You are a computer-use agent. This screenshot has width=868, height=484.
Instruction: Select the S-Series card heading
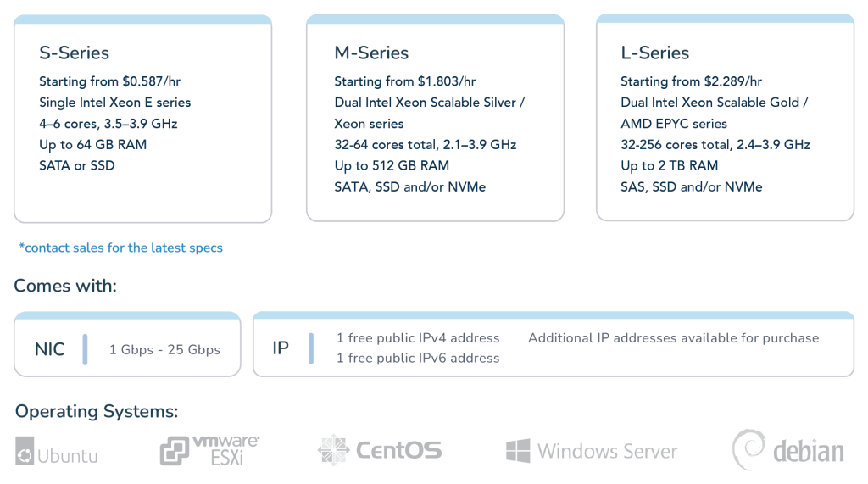pyautogui.click(x=75, y=53)
